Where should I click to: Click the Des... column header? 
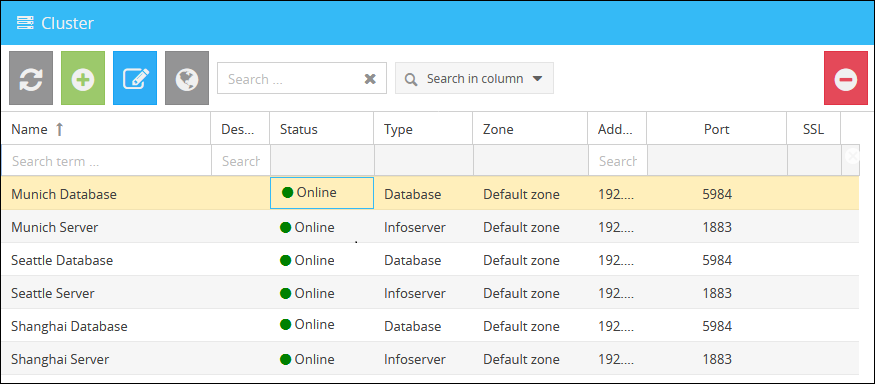(240, 129)
